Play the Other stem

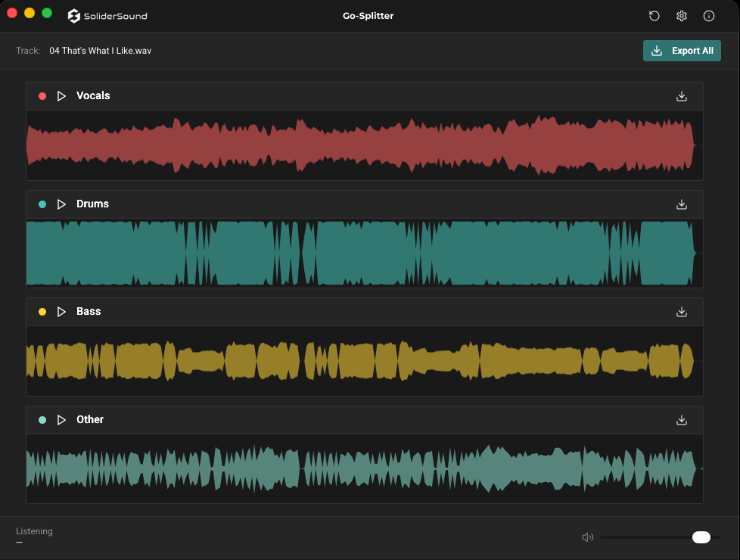point(62,420)
